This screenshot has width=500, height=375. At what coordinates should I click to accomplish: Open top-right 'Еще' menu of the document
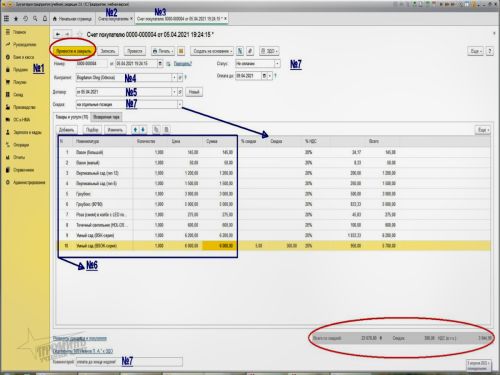[x=475, y=51]
